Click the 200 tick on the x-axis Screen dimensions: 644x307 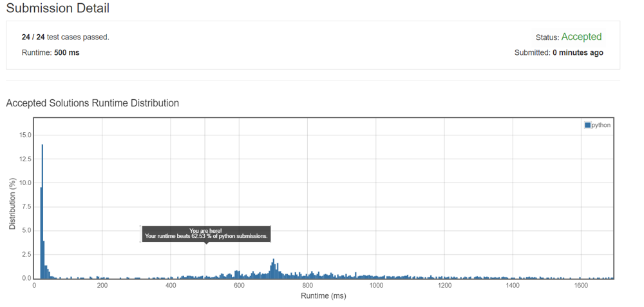tap(102, 285)
